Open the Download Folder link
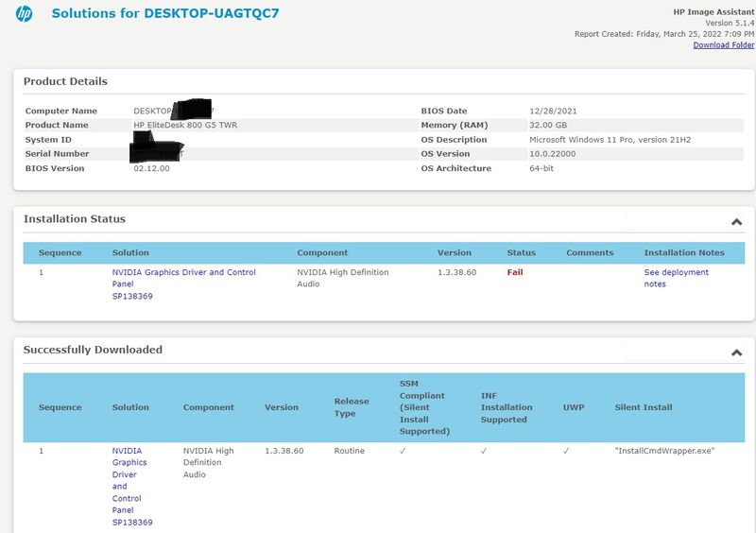Screen dimensions: 756x533 point(723,44)
